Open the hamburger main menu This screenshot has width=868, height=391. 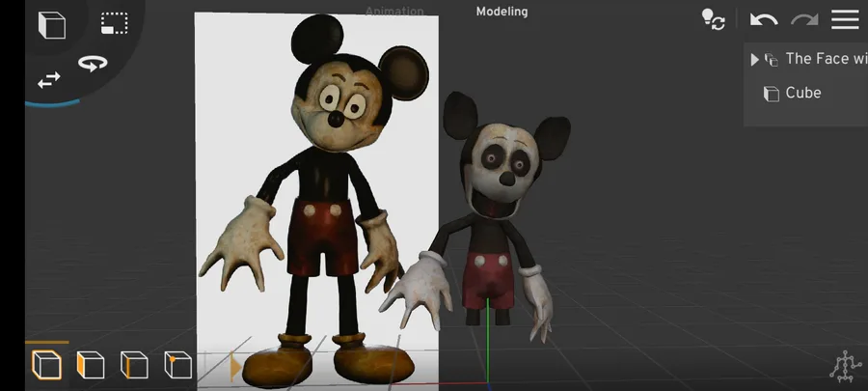845,19
